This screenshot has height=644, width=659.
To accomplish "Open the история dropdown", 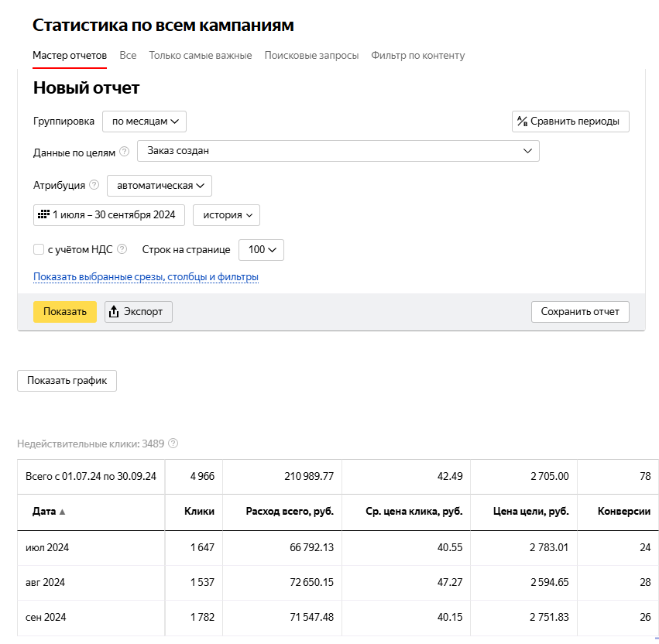I will pyautogui.click(x=226, y=214).
